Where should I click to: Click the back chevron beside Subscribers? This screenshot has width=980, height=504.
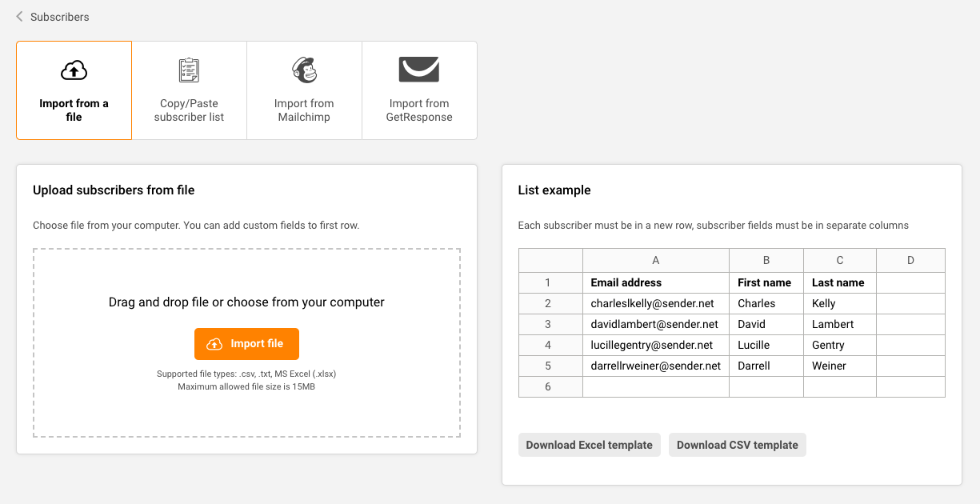click(20, 16)
